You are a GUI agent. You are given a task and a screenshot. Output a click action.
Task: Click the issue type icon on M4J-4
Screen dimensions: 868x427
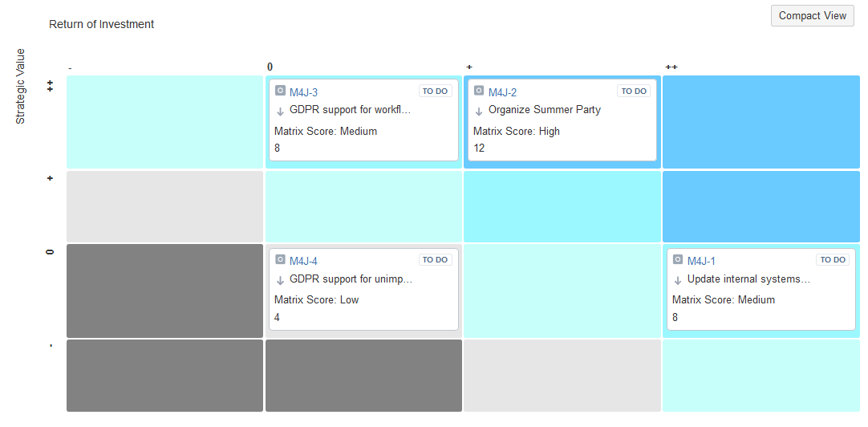point(280,260)
